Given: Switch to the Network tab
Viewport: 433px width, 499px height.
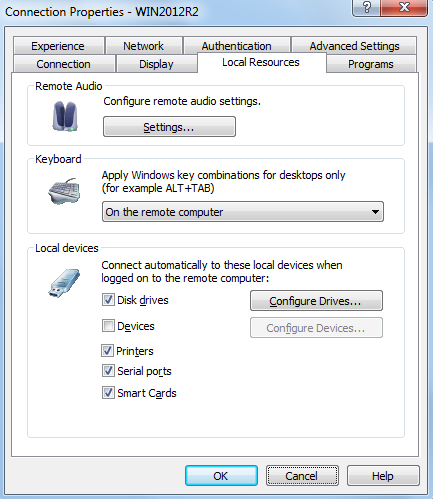Looking at the screenshot, I should (x=144, y=46).
